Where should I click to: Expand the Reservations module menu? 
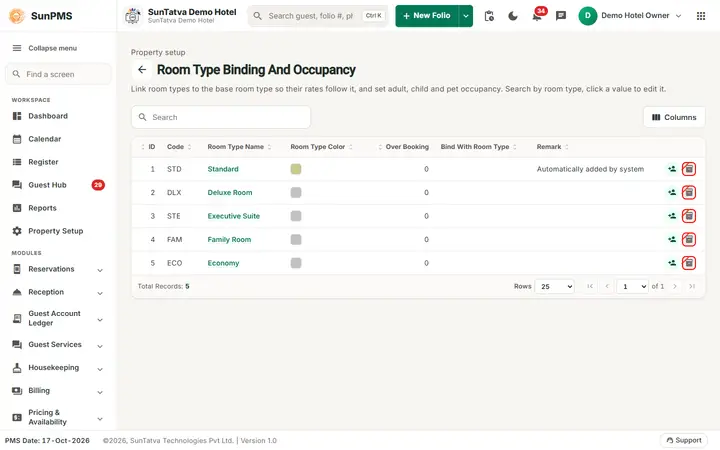click(x=57, y=269)
